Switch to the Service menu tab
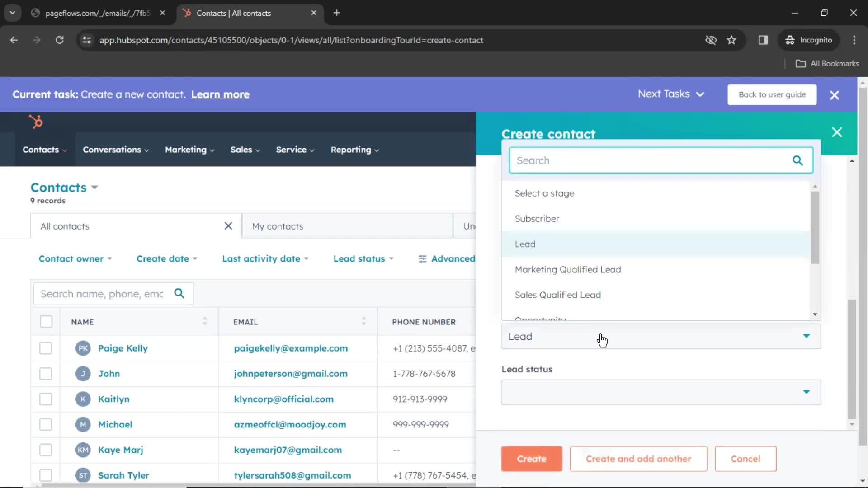 (292, 150)
